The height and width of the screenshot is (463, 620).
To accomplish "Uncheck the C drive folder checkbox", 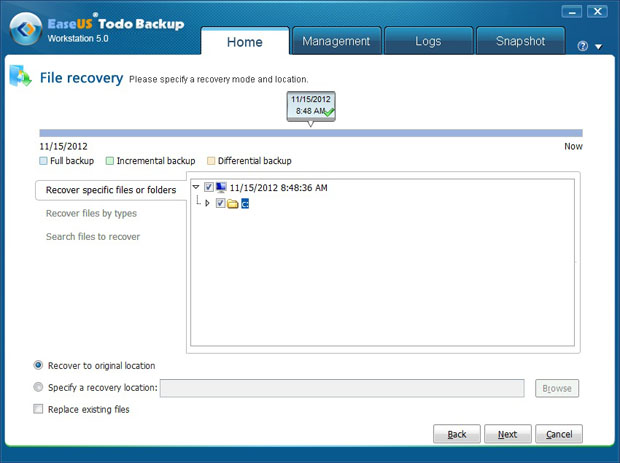I will click(220, 204).
